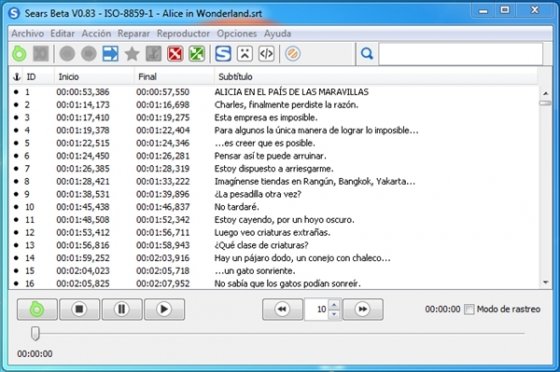Click the second gray circle toolbar icon

point(89,54)
